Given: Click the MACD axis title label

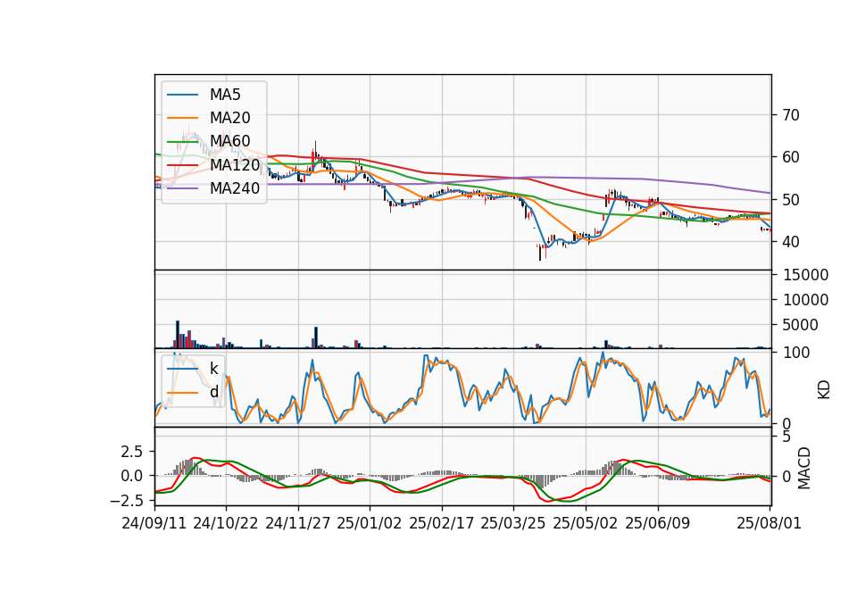Looking at the screenshot, I should click(x=804, y=468).
